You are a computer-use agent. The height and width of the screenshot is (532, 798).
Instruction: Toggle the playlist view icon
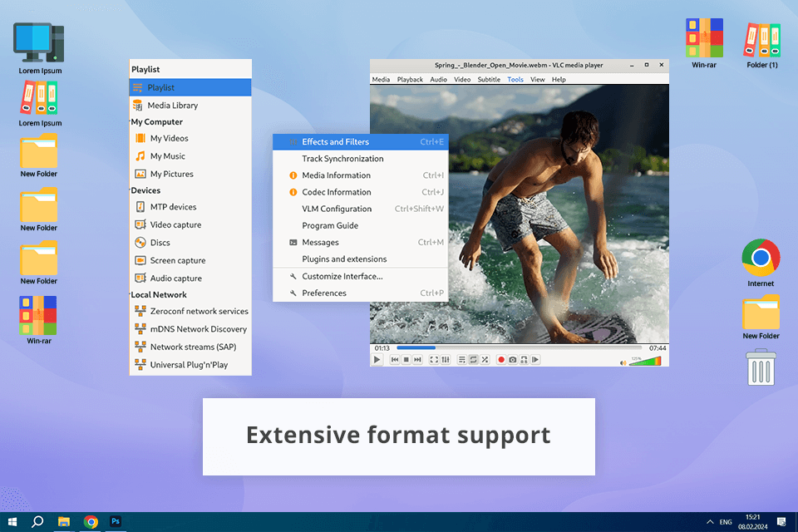click(x=462, y=360)
